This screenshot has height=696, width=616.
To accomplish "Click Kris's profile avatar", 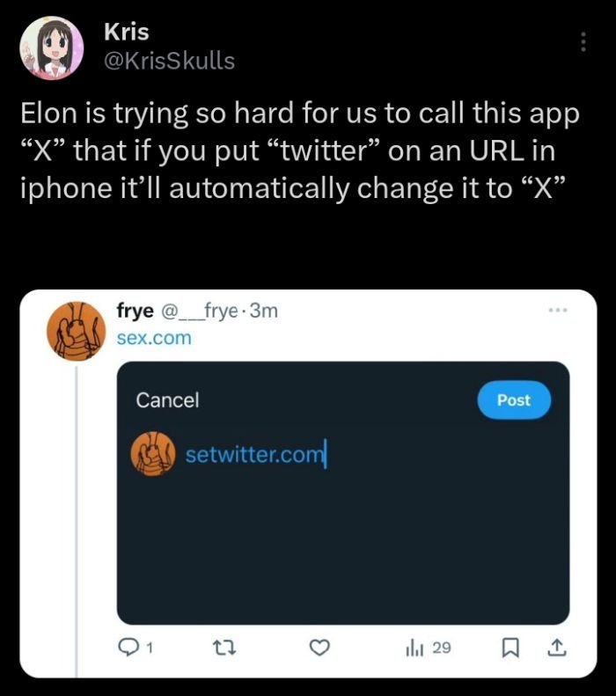I will pyautogui.click(x=51, y=47).
